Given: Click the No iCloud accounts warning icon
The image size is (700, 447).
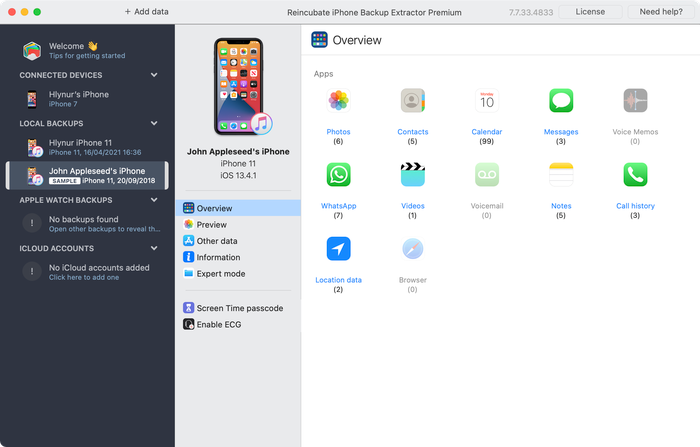Looking at the screenshot, I should point(32,271).
